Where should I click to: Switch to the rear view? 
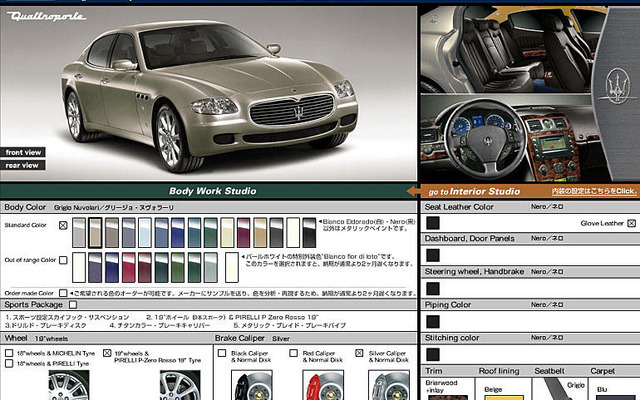22,165
